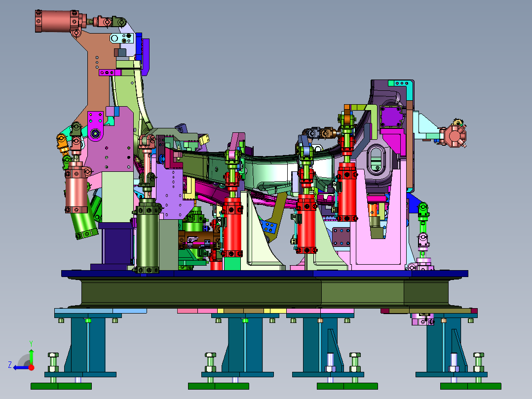Select the dark blue base plate

[x=265, y=274]
